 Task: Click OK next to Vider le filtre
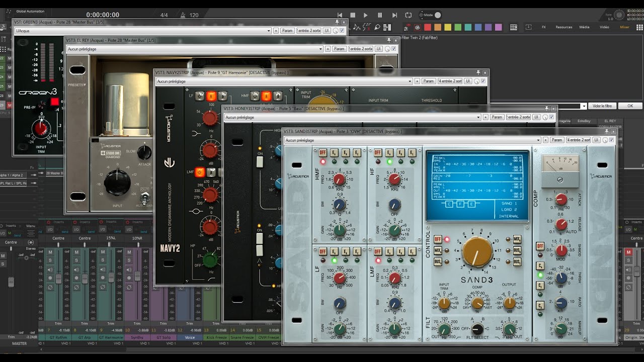[630, 106]
